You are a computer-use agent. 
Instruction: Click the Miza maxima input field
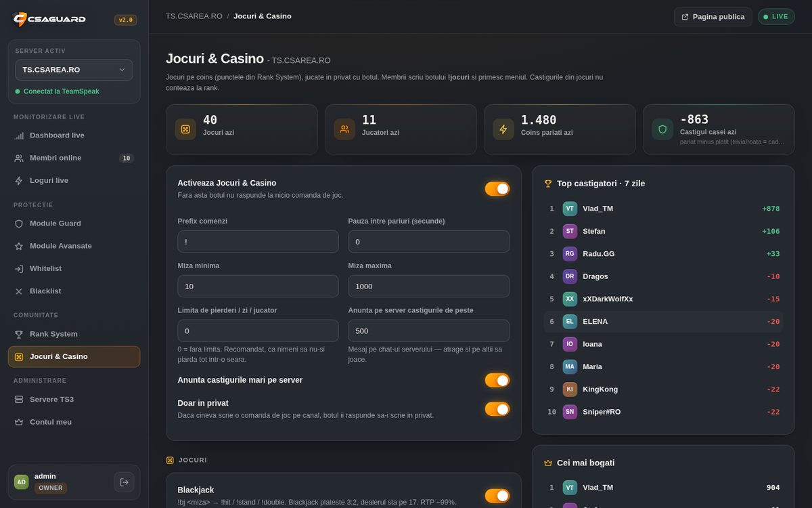click(x=429, y=287)
